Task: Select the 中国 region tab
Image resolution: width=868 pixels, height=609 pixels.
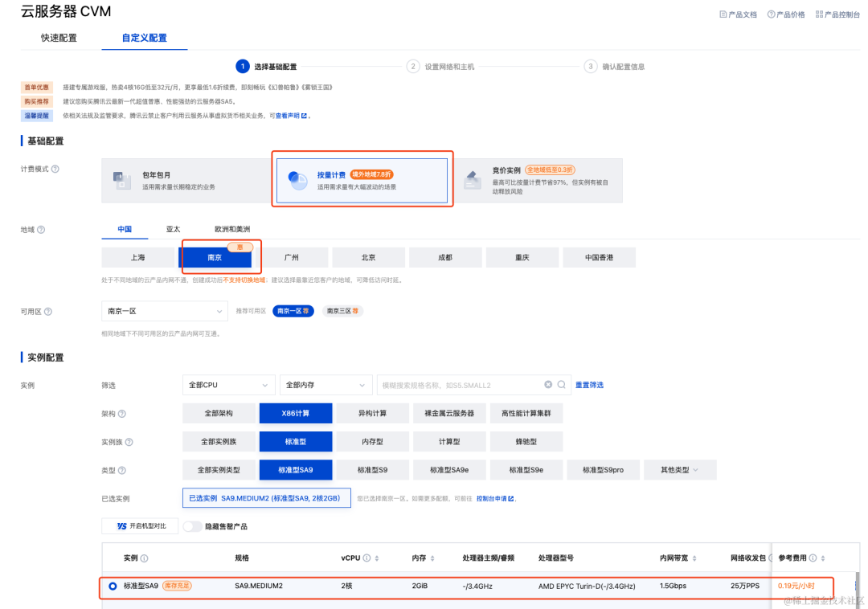Action: pos(125,229)
